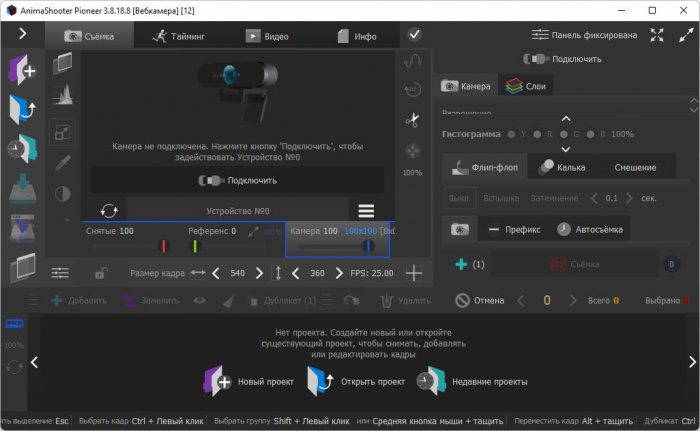Click Открыть проект in timeline area
700x431 pixels.
coord(356,381)
